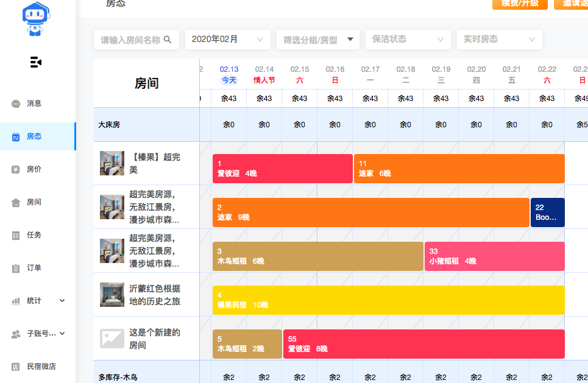
Task: Expand the 子账号 submenu chevron
Action: tap(62, 334)
